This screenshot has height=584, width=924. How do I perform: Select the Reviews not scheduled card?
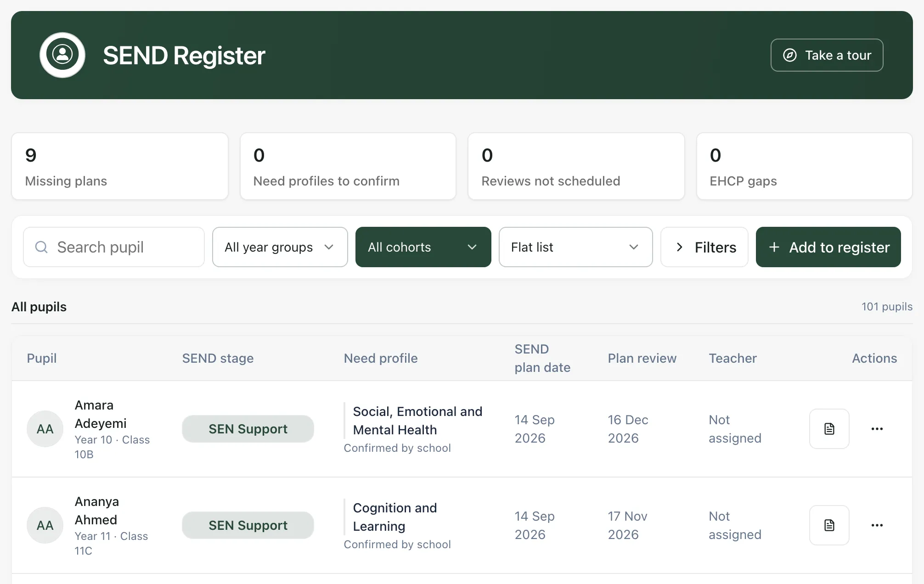pyautogui.click(x=576, y=166)
